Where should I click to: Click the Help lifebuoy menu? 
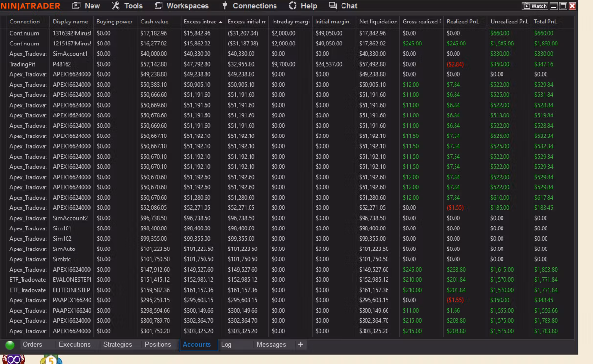point(302,6)
